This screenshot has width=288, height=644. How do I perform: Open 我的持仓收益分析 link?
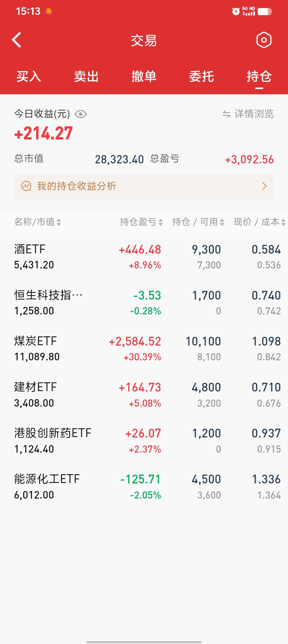click(x=77, y=186)
